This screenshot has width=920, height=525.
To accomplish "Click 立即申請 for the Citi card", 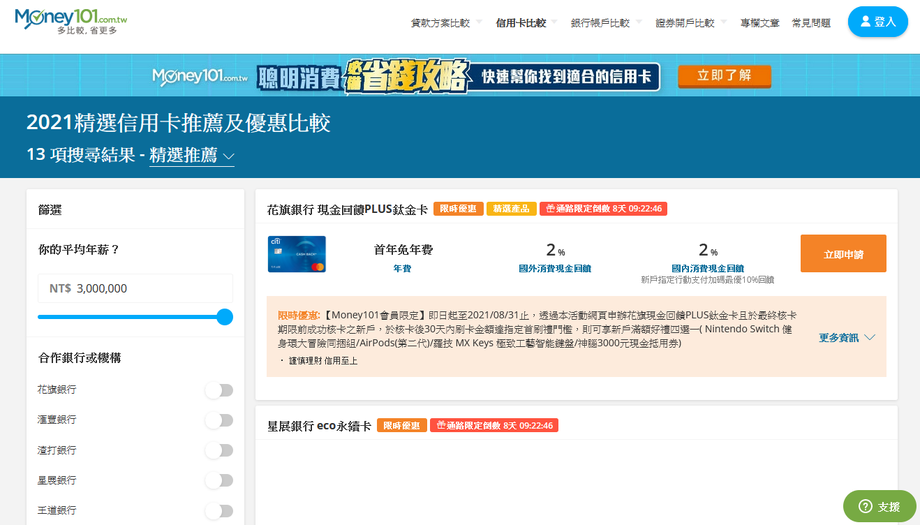I will click(843, 253).
